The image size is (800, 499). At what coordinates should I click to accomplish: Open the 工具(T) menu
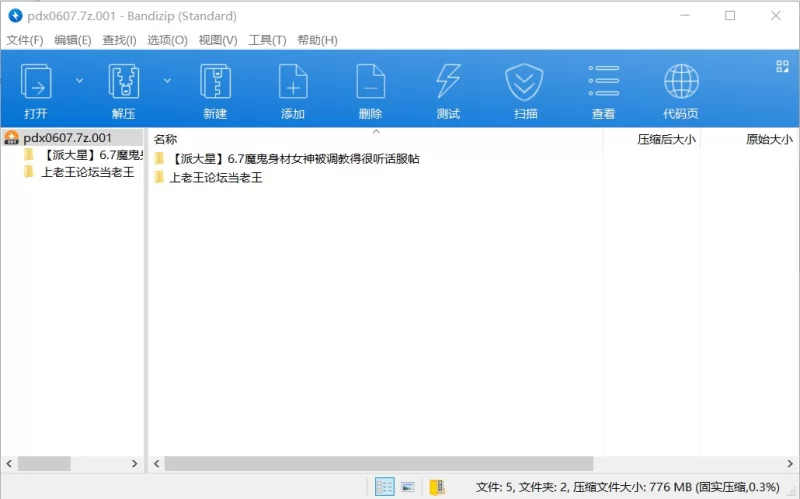(267, 40)
